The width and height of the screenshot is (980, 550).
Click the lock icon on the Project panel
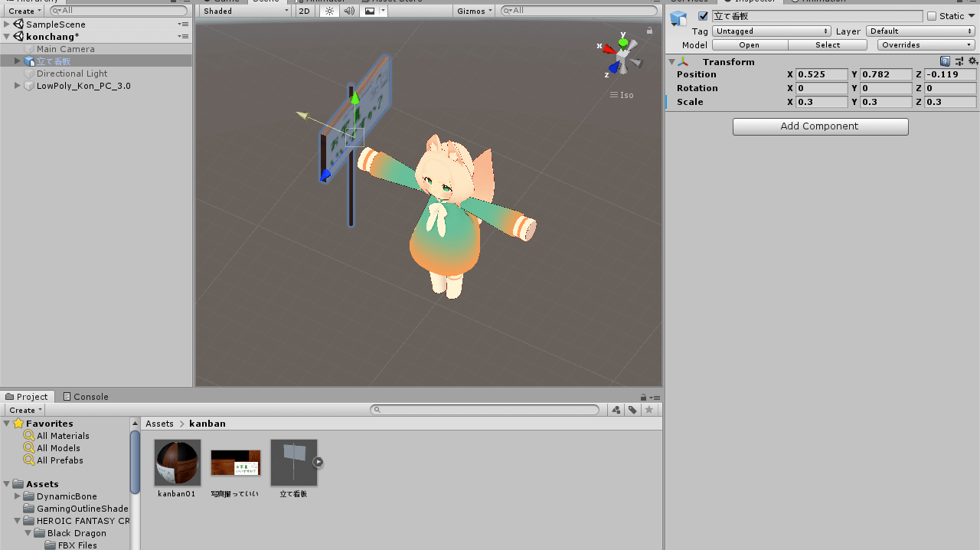click(642, 396)
